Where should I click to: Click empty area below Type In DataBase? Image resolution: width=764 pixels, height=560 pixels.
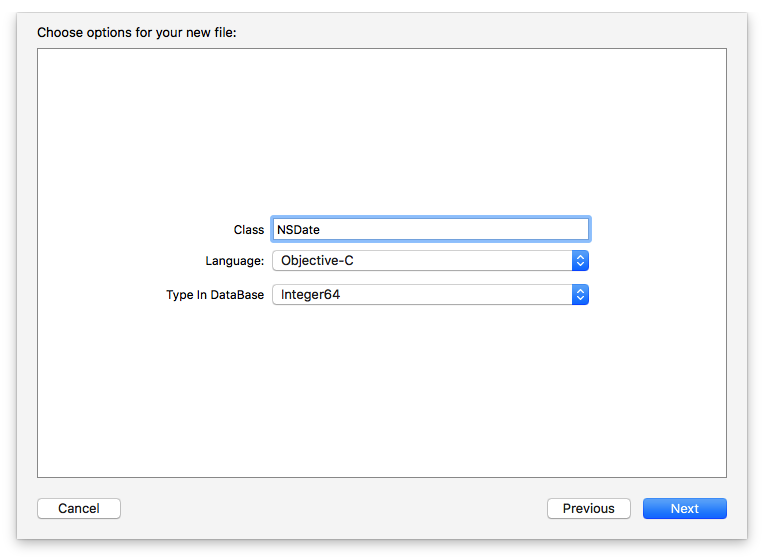click(x=380, y=390)
